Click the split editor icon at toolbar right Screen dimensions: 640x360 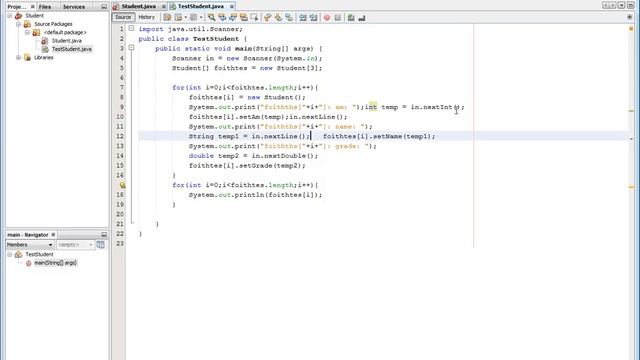[629, 17]
